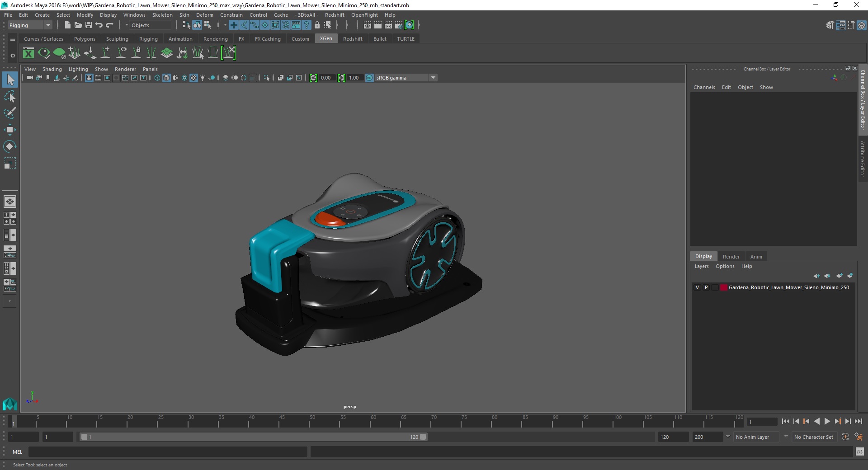Viewport: 868px width, 470px height.
Task: Open Layers menu in Layer Editor
Action: 702,266
